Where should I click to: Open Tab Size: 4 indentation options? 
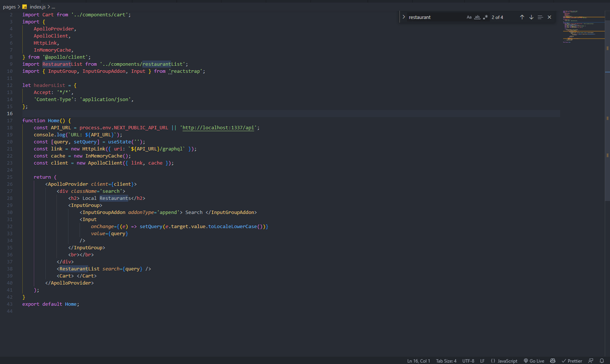click(446, 361)
